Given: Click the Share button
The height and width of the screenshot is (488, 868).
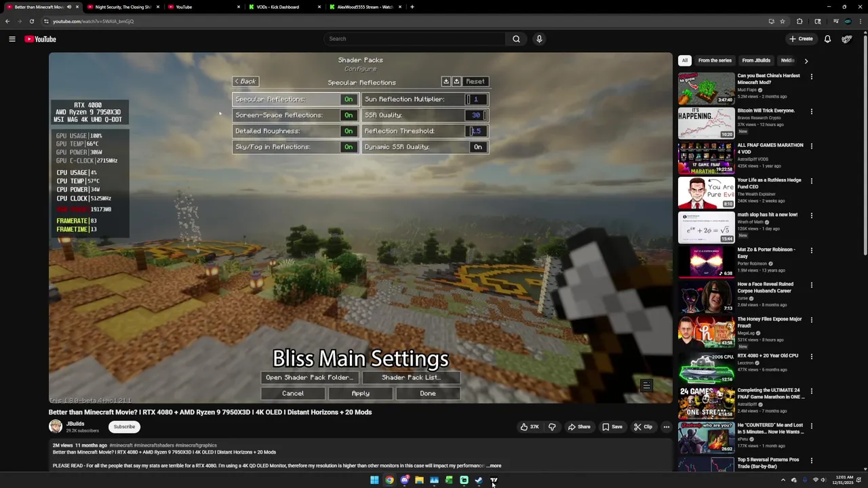Looking at the screenshot, I should pyautogui.click(x=579, y=427).
